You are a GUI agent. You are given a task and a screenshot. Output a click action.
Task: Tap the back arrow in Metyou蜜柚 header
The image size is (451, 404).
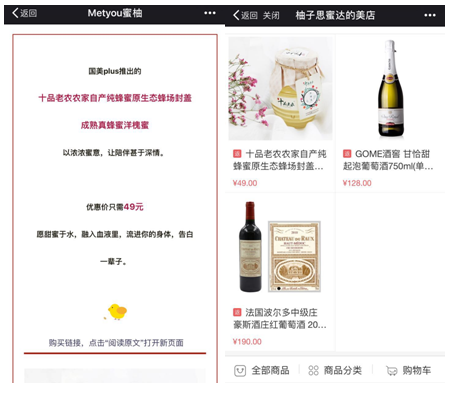16,13
